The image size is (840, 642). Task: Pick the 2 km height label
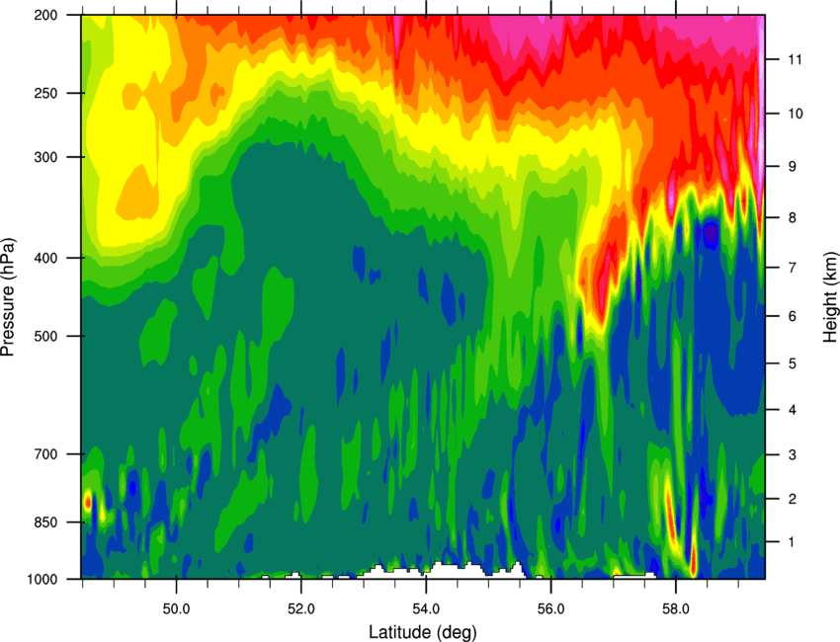[792, 499]
